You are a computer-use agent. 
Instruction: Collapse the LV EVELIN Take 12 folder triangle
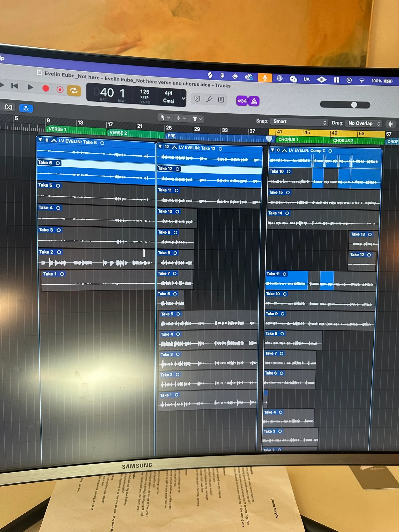pos(160,146)
